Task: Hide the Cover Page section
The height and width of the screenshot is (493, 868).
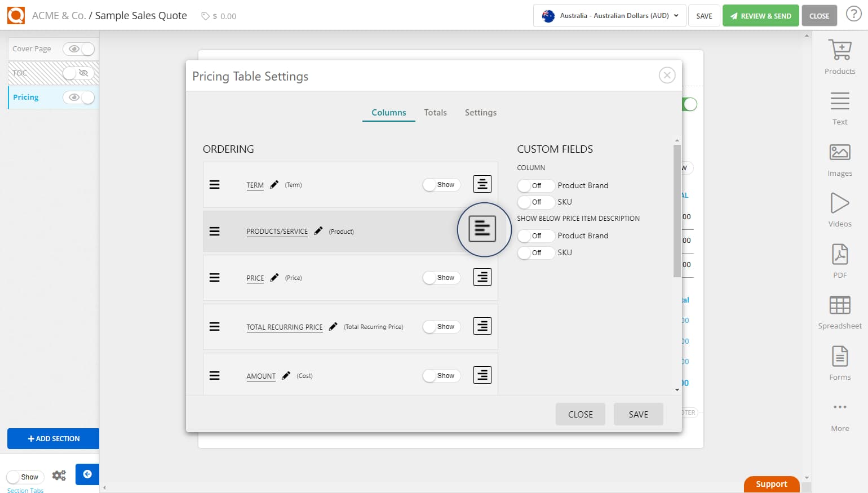Action: click(79, 49)
